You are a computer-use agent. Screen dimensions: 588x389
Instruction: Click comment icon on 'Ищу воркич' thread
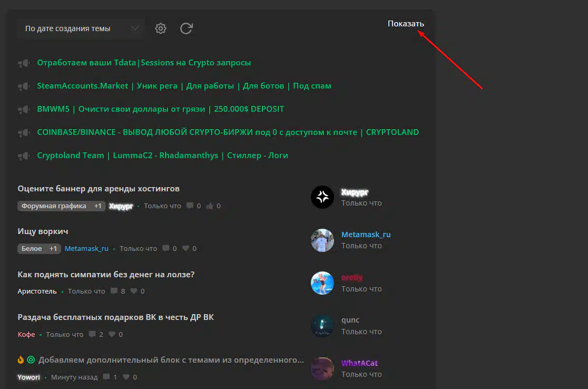[x=166, y=248]
